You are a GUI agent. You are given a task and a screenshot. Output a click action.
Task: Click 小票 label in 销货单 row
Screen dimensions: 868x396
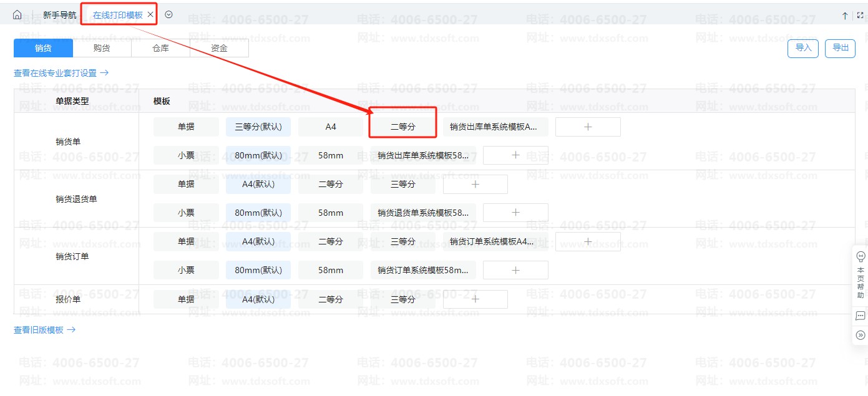tap(186, 155)
